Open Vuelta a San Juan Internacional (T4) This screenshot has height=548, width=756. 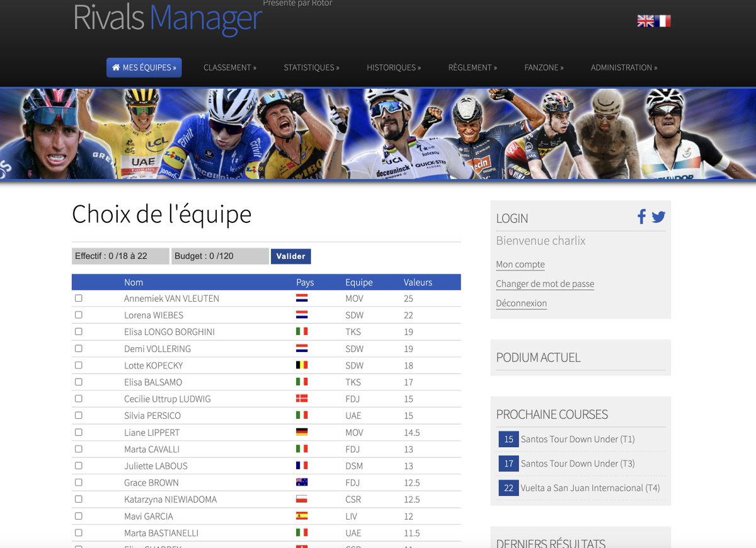[590, 488]
